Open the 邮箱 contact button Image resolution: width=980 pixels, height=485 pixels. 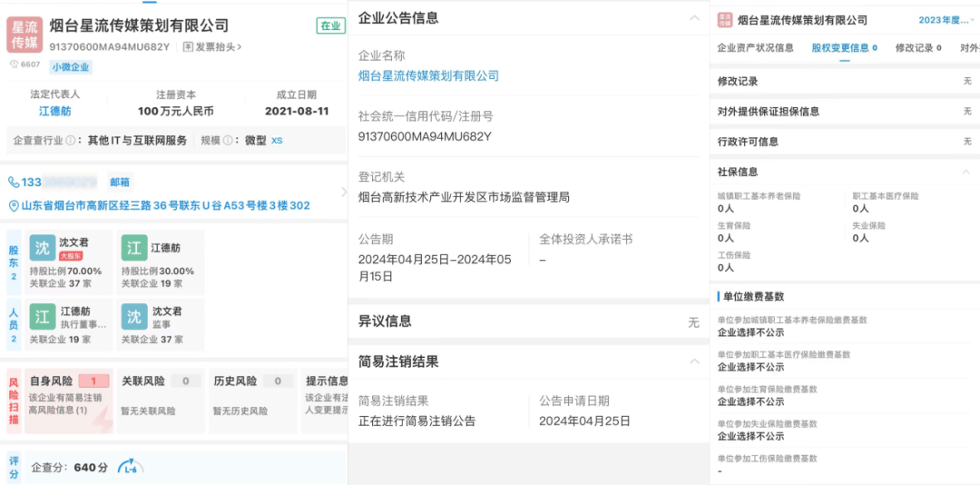(x=120, y=183)
